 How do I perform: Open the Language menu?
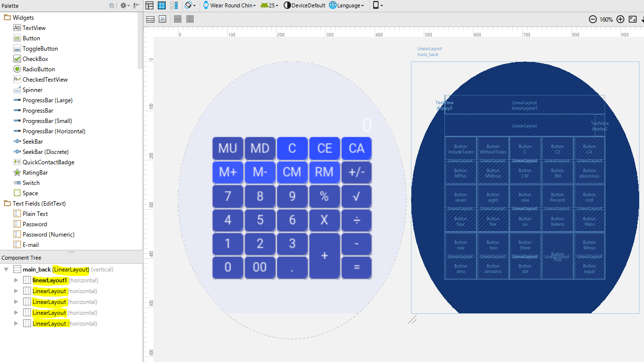pyautogui.click(x=347, y=5)
